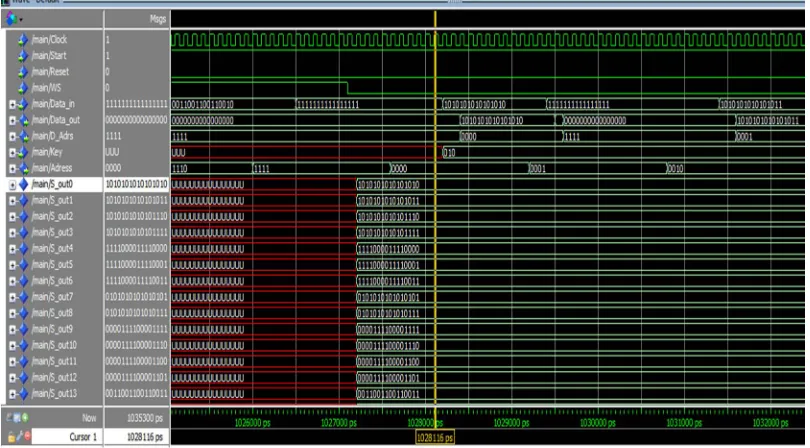Expand the /main/Data_out signal bus

coord(12,120)
